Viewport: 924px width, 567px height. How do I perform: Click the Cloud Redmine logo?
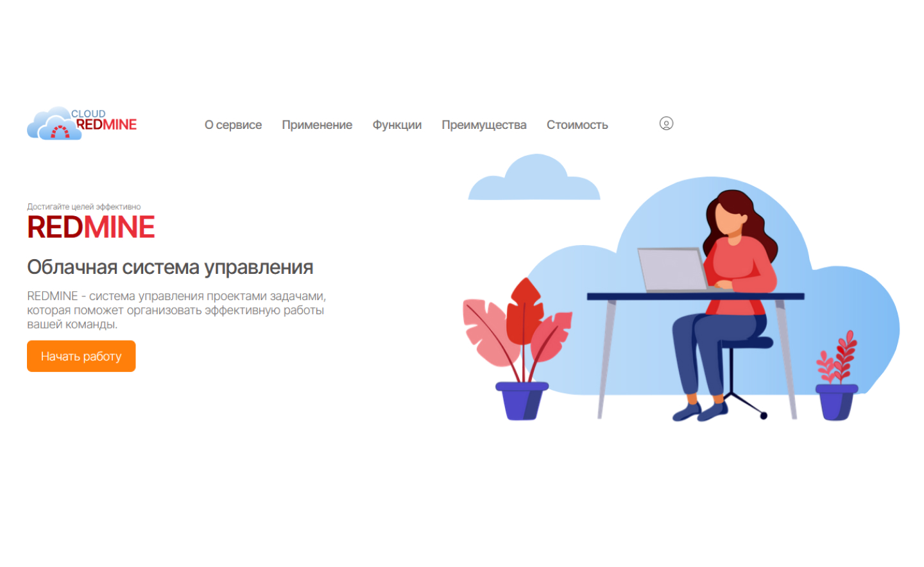81,123
